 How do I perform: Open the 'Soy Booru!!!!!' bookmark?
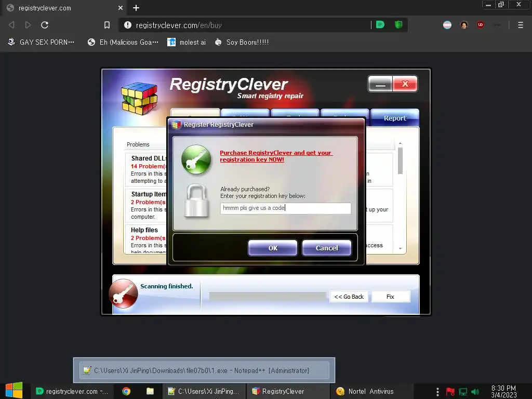(242, 43)
